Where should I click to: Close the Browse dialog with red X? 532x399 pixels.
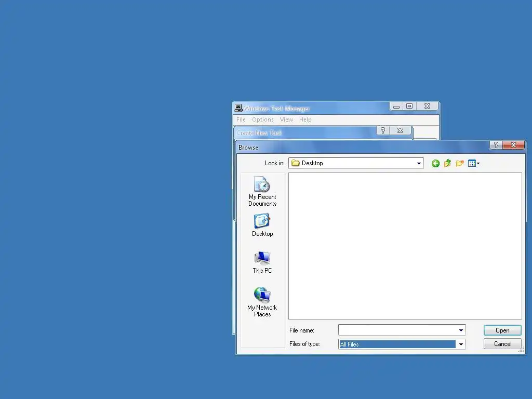coord(513,145)
